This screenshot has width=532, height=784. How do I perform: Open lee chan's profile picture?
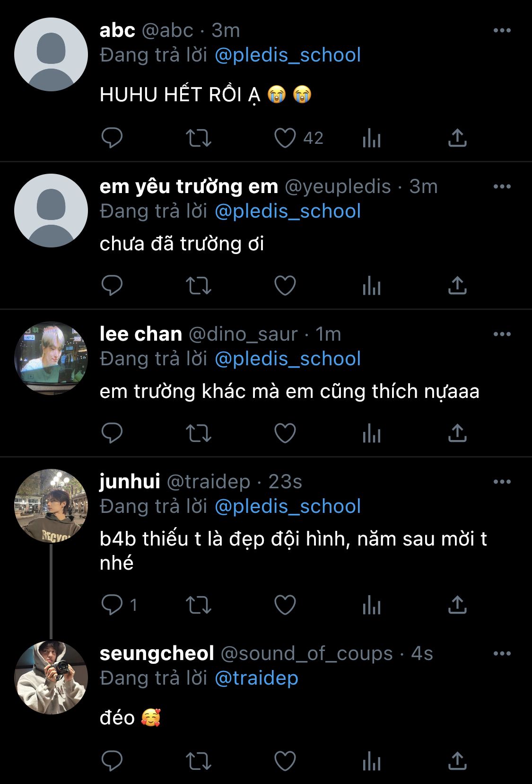(51, 358)
